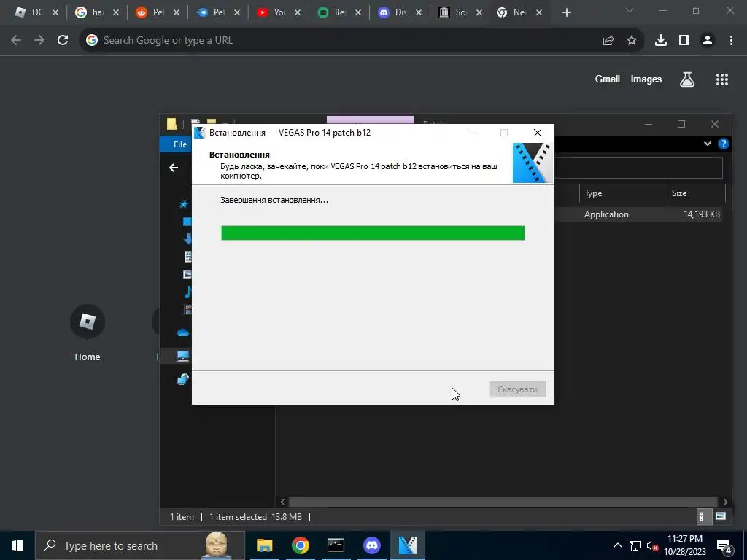This screenshot has height=560, width=747.
Task: Click the installer green progress bar
Action: pyautogui.click(x=373, y=233)
